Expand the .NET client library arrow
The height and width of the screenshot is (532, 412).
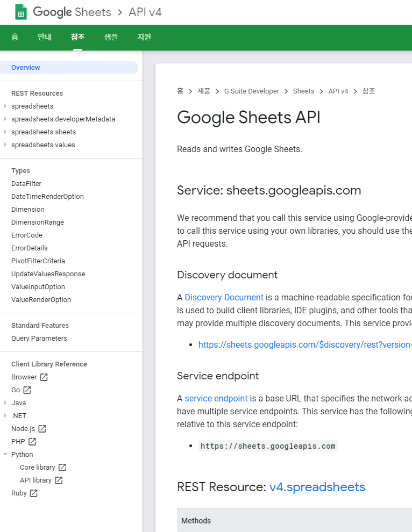pos(5,415)
